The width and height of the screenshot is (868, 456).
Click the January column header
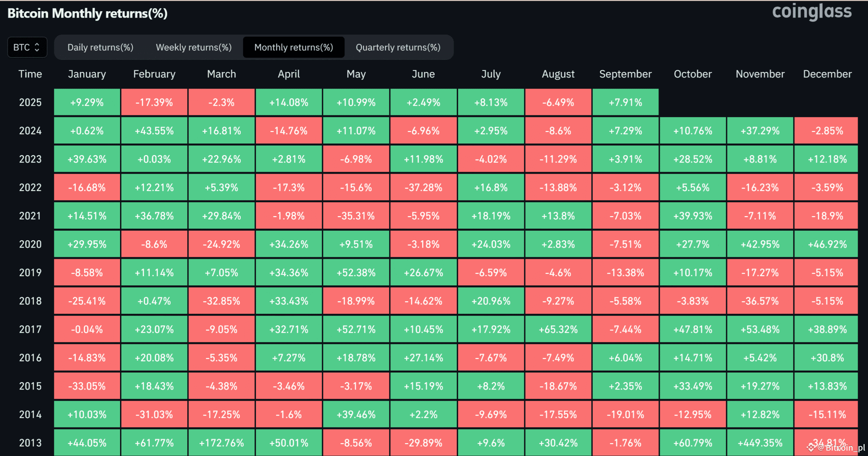(x=87, y=74)
